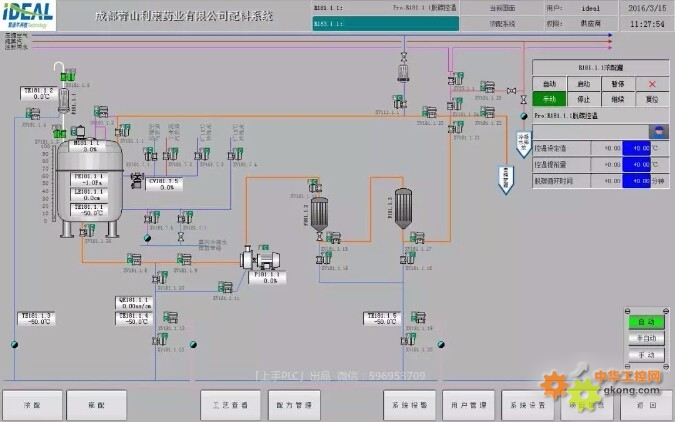The image size is (675, 422).
Task: Click the 复位 reset button
Action: tap(652, 99)
